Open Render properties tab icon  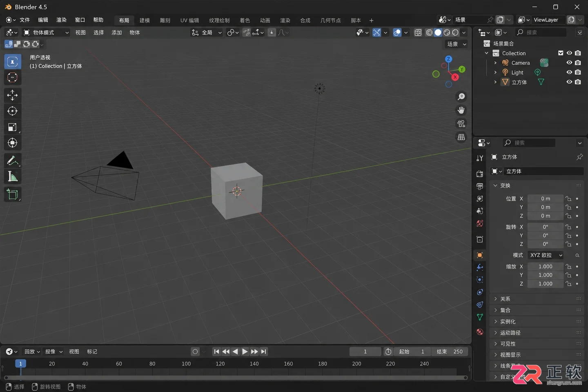pos(480,174)
